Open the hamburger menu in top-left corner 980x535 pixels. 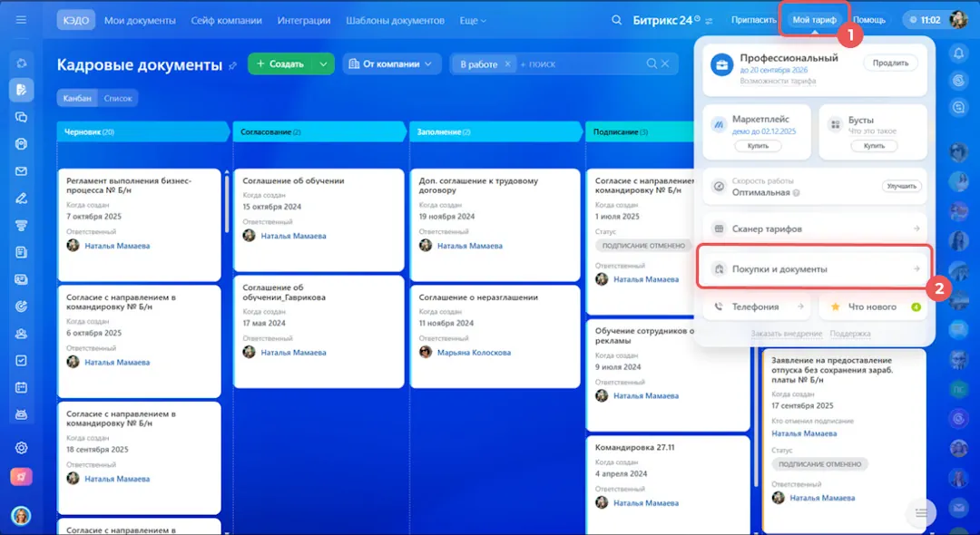[x=21, y=20]
